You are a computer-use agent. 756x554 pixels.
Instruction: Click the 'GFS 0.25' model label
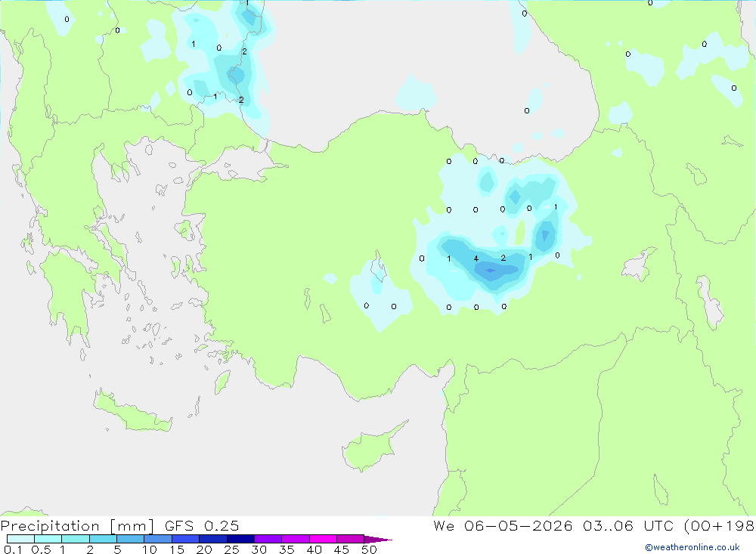[x=202, y=525]
